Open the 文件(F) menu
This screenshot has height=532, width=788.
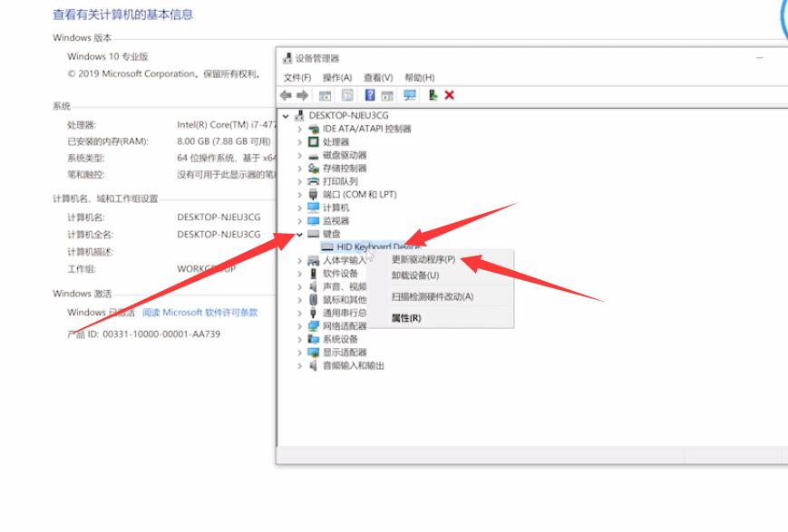[x=297, y=77]
